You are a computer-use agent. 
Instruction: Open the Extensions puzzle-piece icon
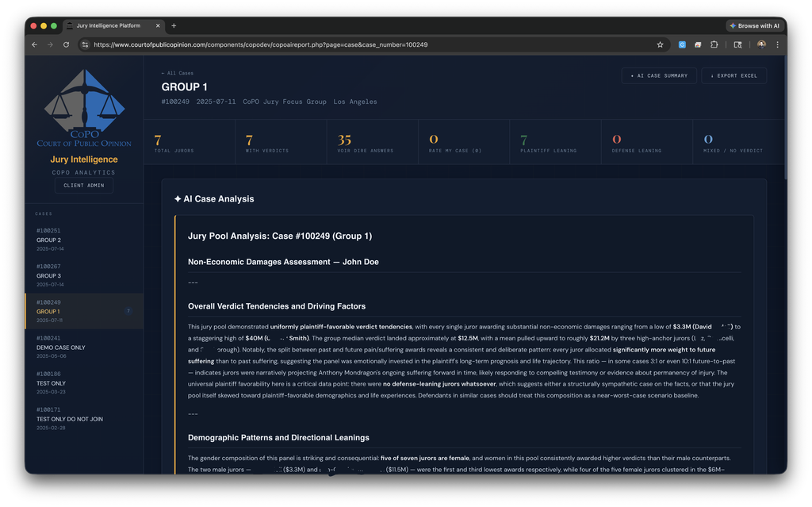pos(714,44)
